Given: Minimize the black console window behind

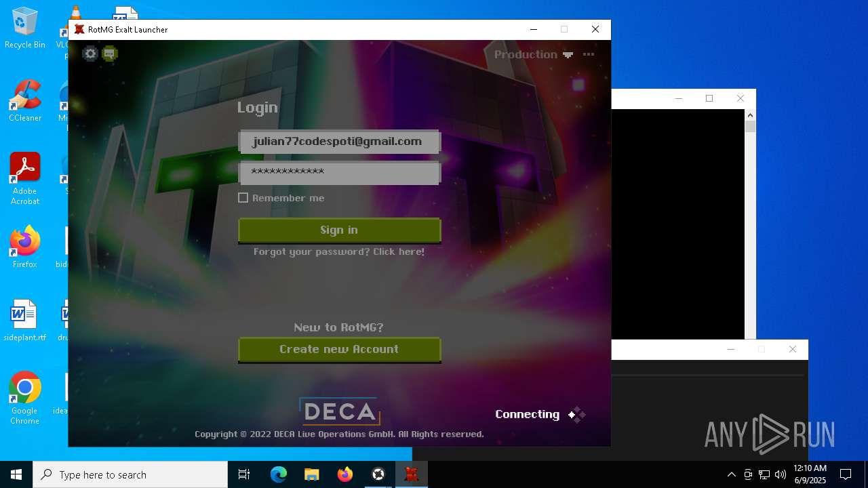Looking at the screenshot, I should (679, 98).
